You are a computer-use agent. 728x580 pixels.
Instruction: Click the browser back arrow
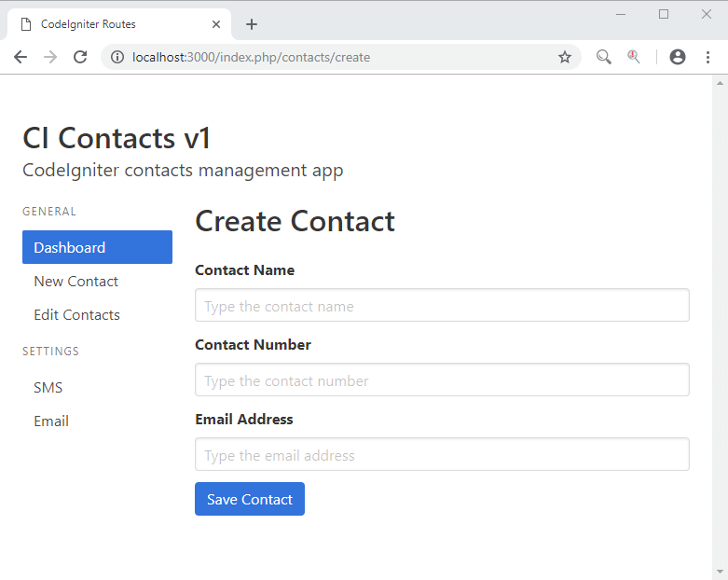pyautogui.click(x=21, y=57)
